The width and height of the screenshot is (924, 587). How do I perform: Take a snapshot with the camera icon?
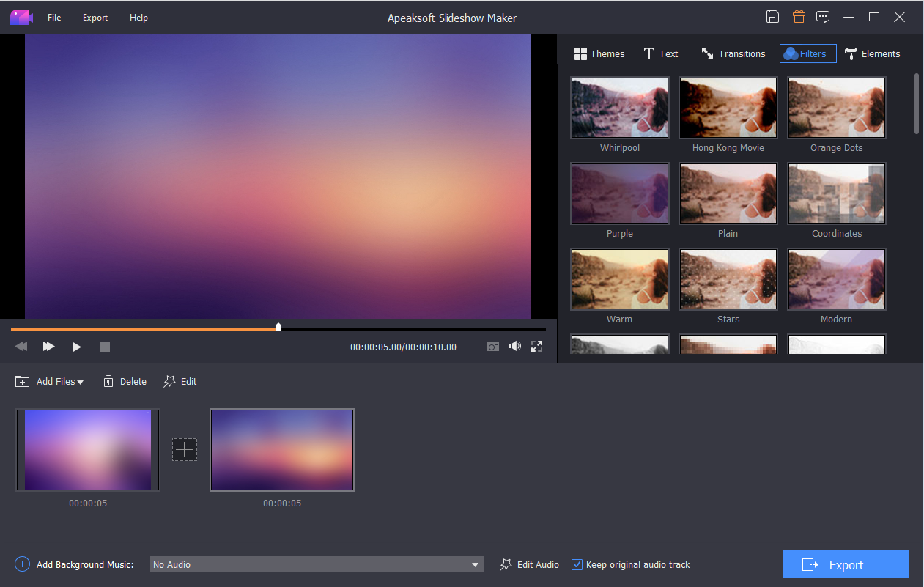492,347
